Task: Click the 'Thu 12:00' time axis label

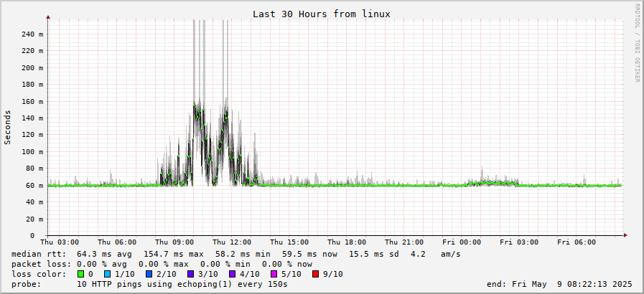Action: click(232, 242)
